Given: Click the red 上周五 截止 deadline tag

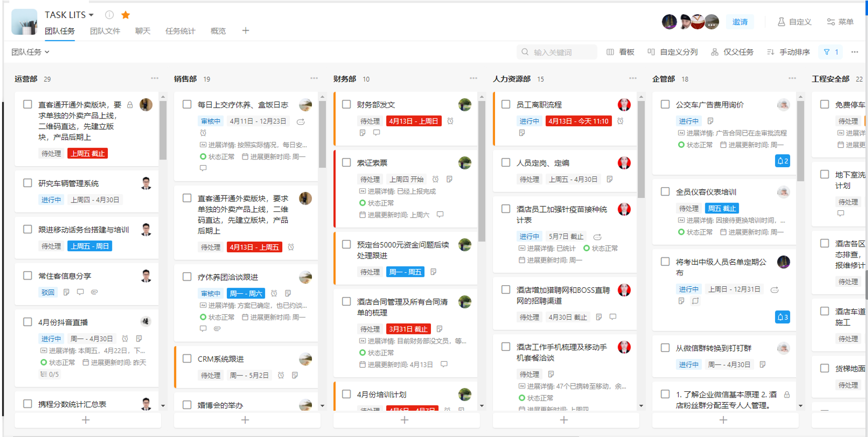Looking at the screenshot, I should [x=87, y=153].
